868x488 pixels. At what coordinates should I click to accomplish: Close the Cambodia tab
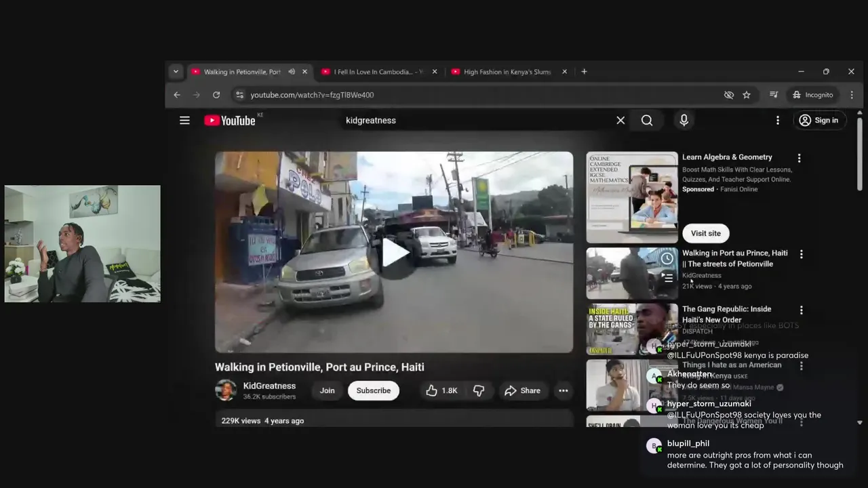pos(435,72)
